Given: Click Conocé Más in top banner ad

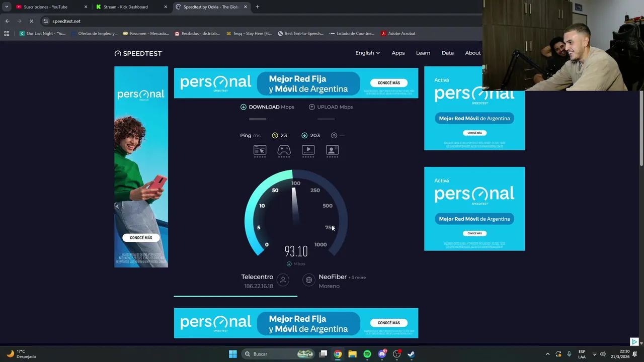Looking at the screenshot, I should tap(389, 83).
